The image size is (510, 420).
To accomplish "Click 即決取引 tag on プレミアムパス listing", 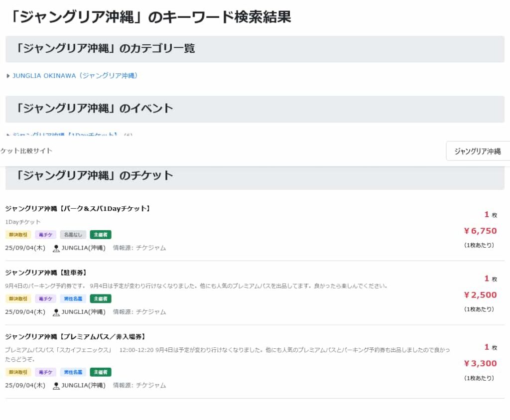I will coord(18,372).
